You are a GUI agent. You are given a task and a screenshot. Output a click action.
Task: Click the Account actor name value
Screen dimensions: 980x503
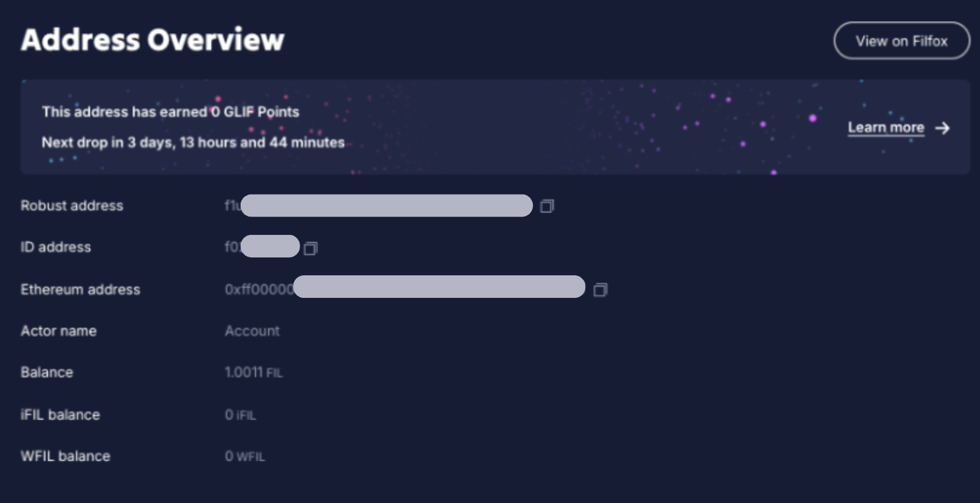252,331
